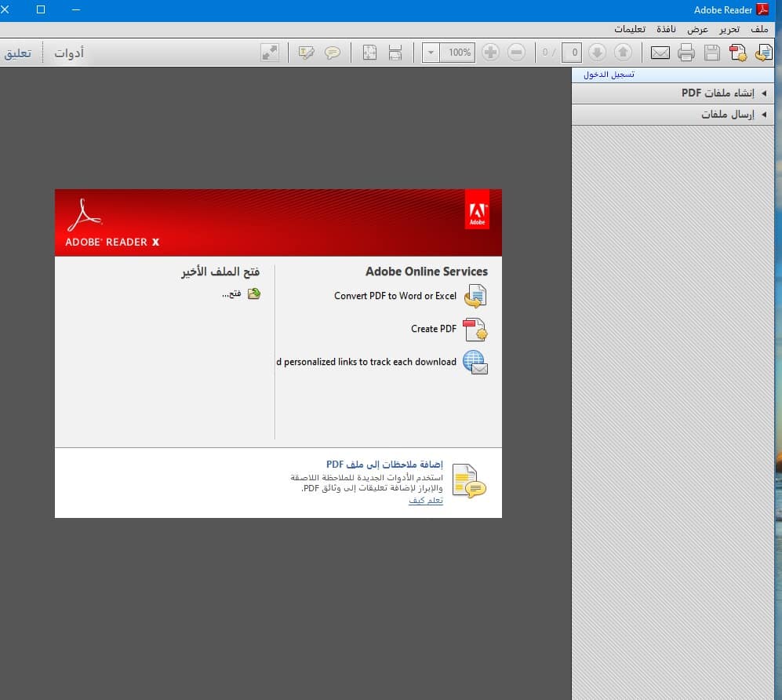Click the email envelope toolbar icon
This screenshot has width=782, height=700.
[x=660, y=53]
